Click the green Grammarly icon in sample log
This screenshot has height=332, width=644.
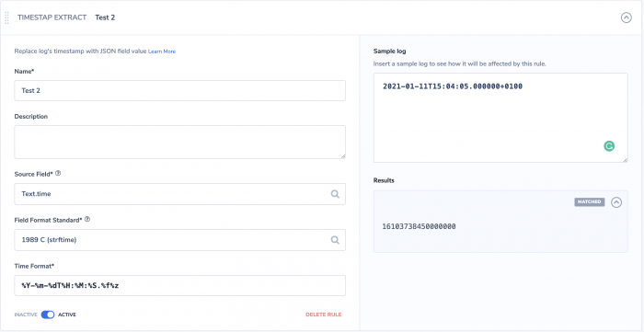click(609, 146)
